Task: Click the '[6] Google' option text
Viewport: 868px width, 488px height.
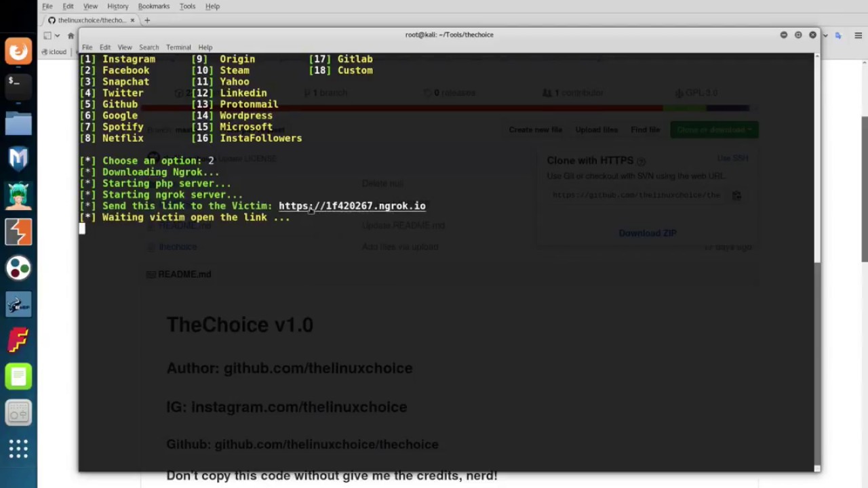Action: click(108, 116)
